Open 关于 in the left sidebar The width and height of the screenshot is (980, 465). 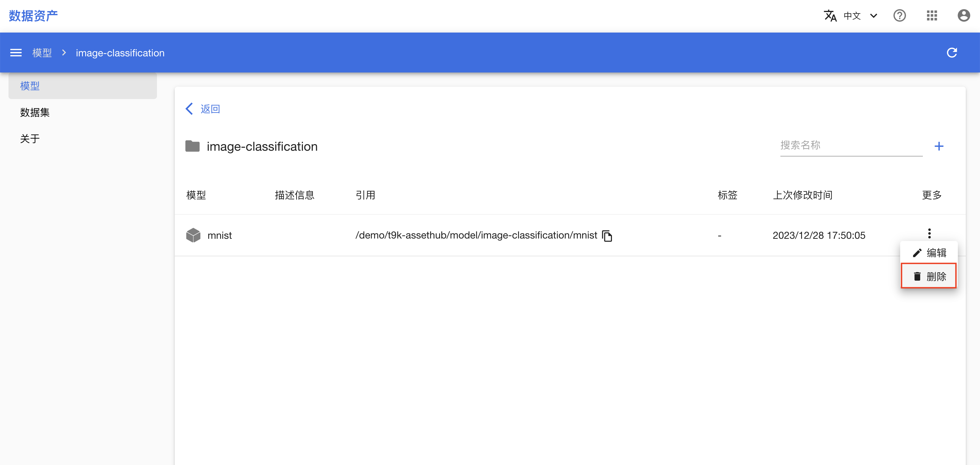(x=83, y=138)
